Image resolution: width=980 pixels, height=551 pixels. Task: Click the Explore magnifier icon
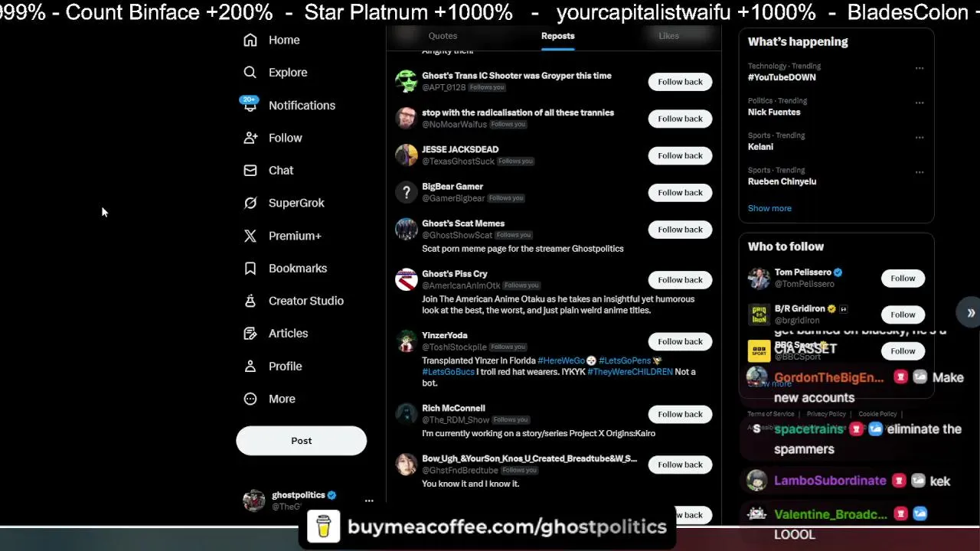tap(250, 72)
